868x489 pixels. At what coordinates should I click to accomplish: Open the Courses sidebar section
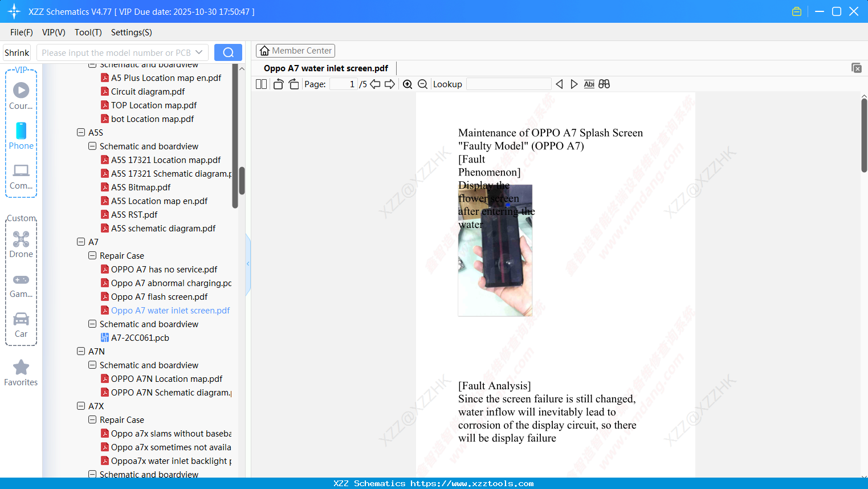(21, 96)
